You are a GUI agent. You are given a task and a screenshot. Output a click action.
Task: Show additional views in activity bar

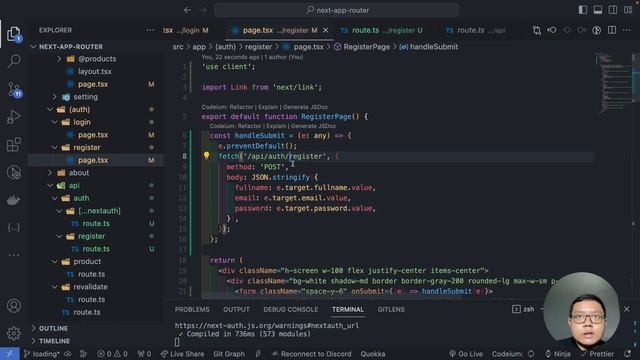click(14, 255)
